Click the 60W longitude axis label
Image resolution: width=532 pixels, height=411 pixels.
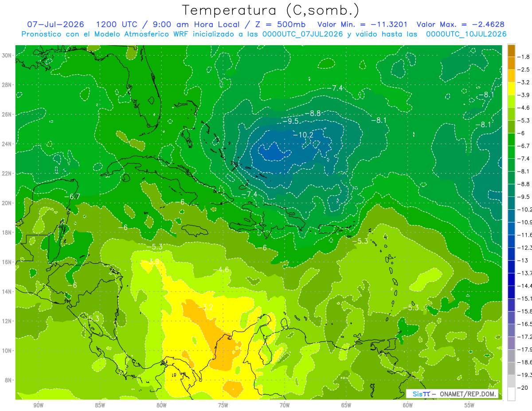(x=408, y=406)
